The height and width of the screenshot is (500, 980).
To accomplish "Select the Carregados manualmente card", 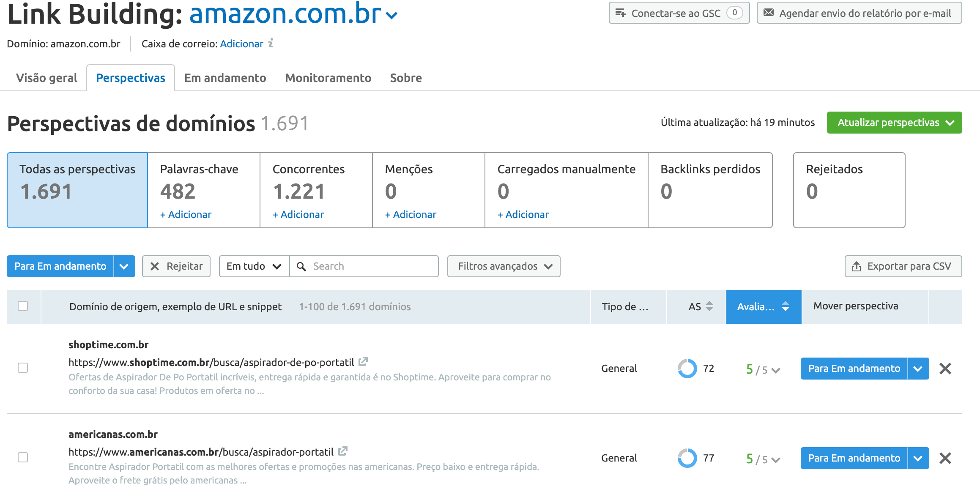I will tap(567, 190).
